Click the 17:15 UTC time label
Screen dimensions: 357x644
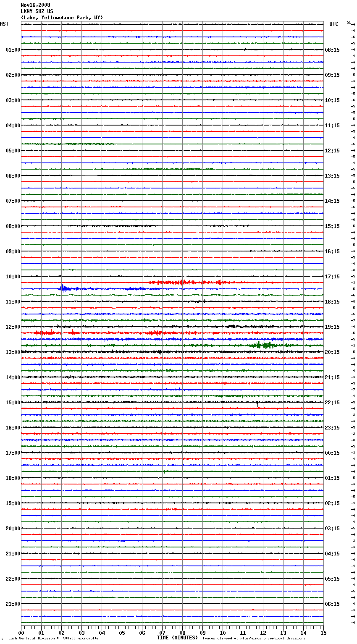[332, 277]
